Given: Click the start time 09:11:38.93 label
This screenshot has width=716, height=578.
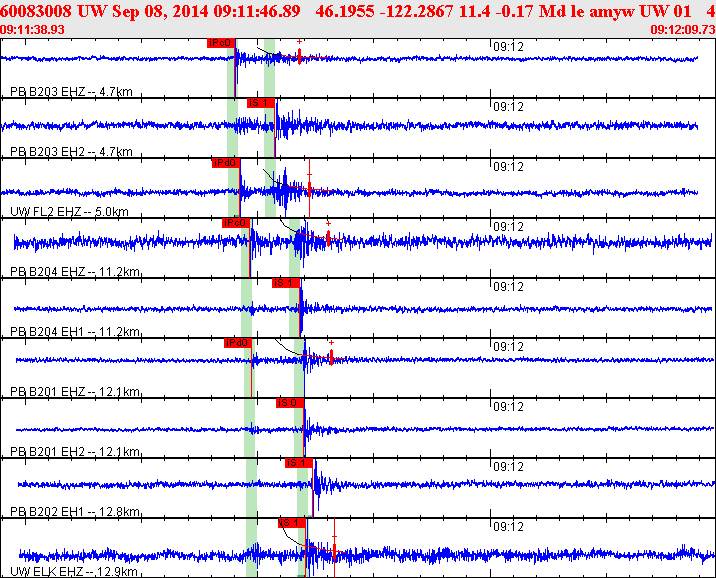Looking at the screenshot, I should point(33,30).
